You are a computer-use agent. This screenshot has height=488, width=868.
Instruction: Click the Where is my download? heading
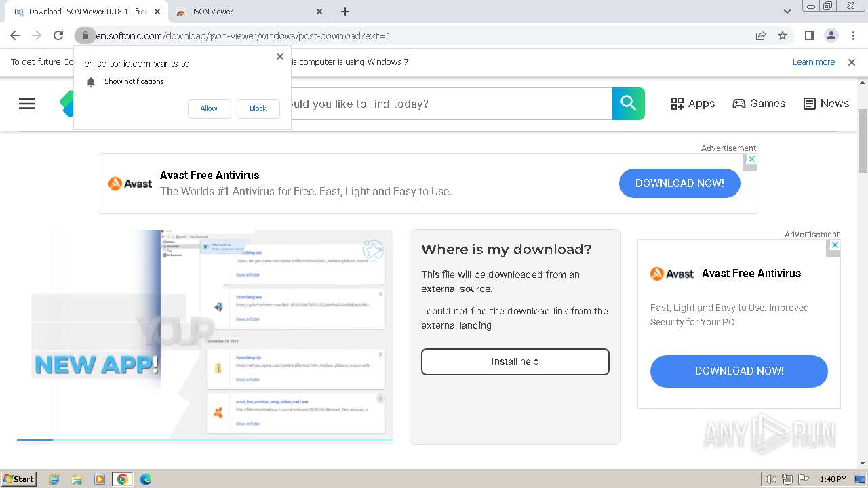507,249
